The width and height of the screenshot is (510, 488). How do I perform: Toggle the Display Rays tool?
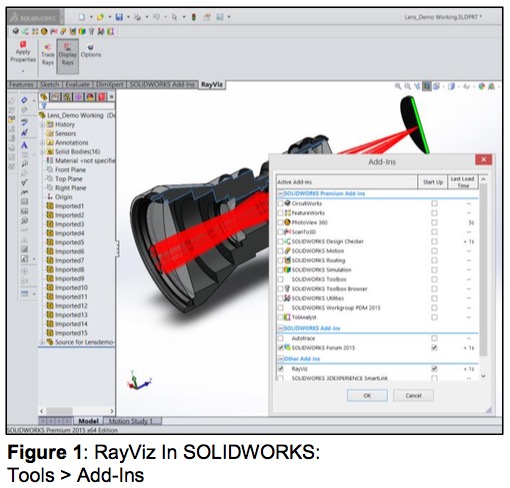pyautogui.click(x=68, y=55)
